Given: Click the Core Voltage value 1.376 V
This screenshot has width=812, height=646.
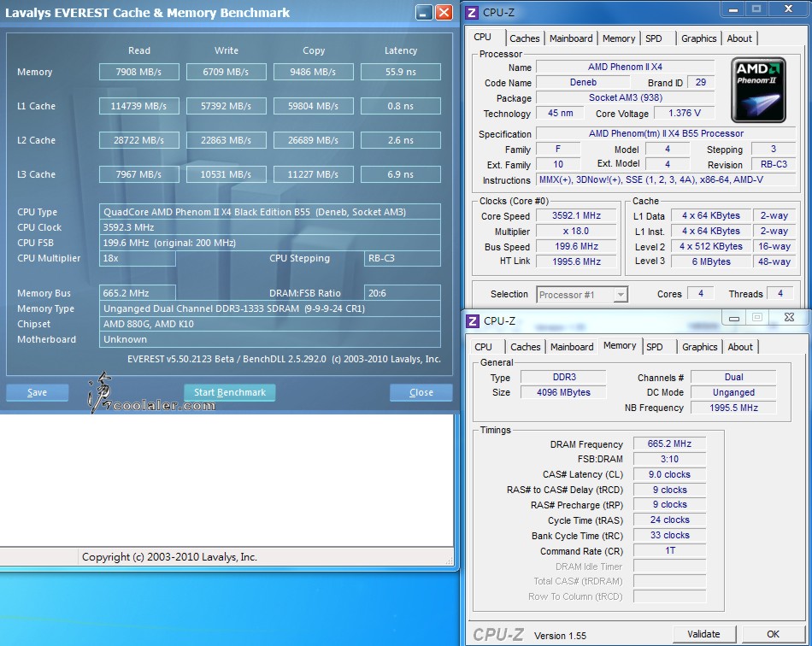Looking at the screenshot, I should (x=684, y=113).
